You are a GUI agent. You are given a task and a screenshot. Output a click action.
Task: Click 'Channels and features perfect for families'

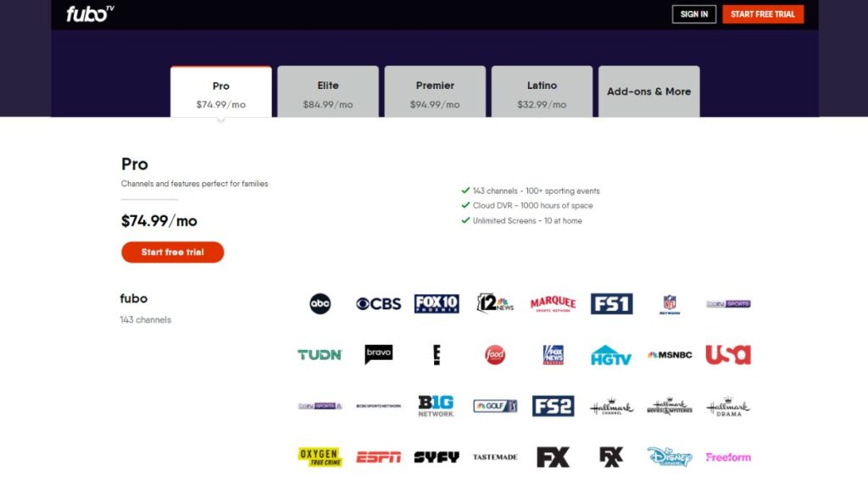(194, 184)
